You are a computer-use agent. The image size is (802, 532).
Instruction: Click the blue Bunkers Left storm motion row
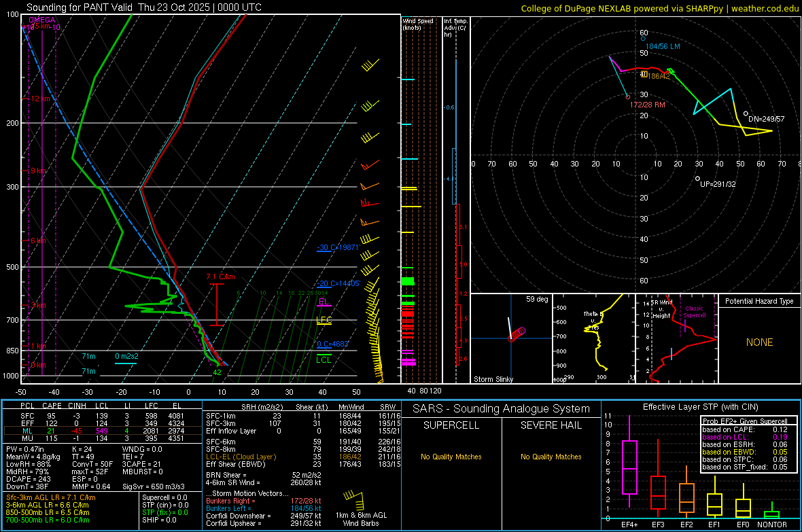(264, 509)
